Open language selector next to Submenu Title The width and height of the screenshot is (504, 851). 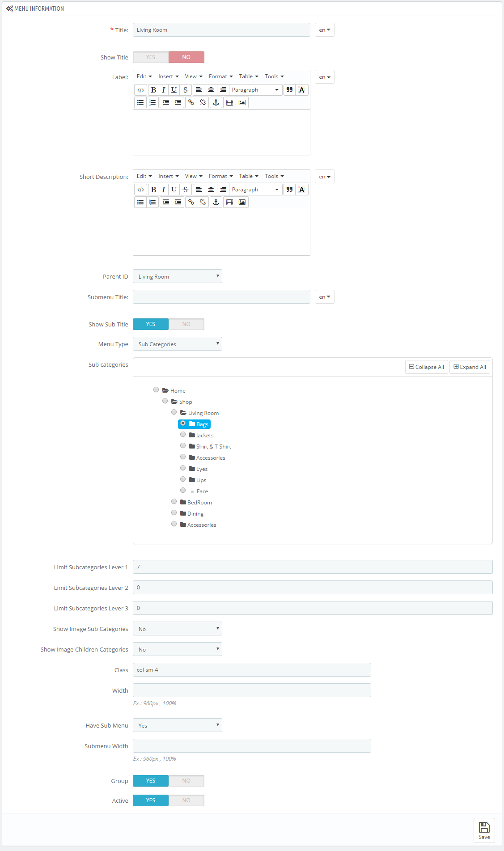coord(325,297)
